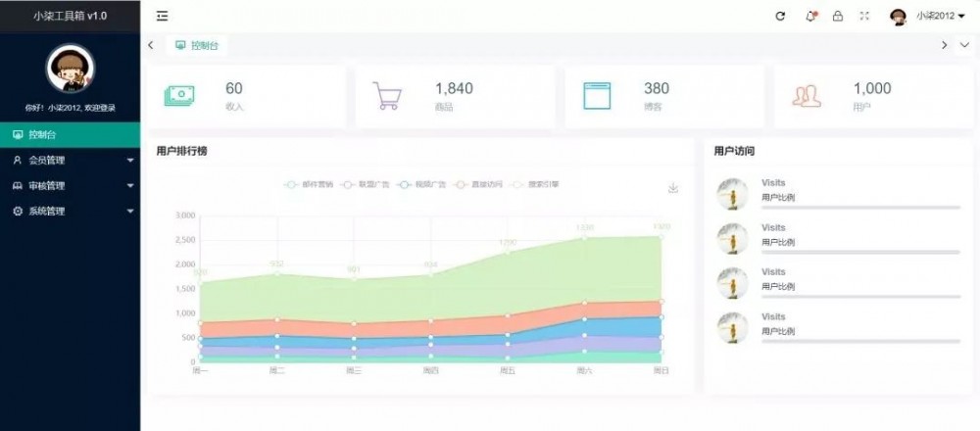Click the second Visits progress bar
Image resolution: width=980 pixels, height=431 pixels.
[x=860, y=252]
